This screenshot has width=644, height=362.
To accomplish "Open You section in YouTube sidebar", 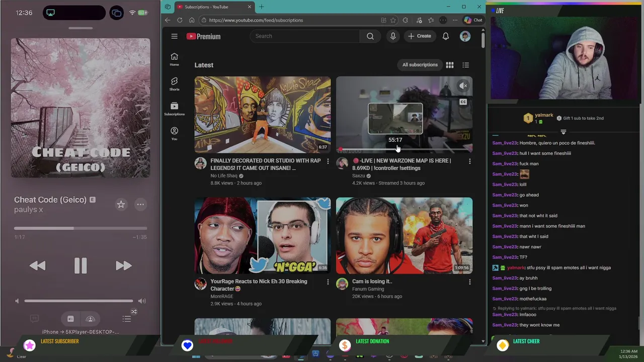I will tap(174, 133).
